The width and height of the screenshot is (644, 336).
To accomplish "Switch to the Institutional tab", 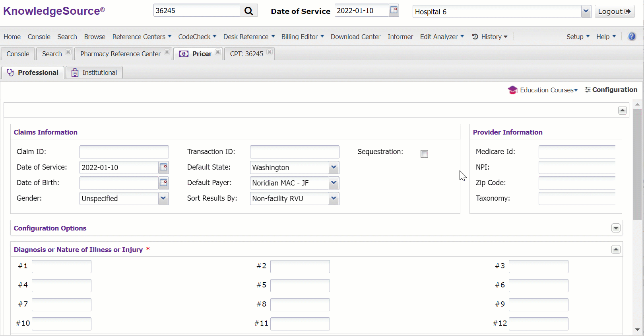I will click(95, 72).
